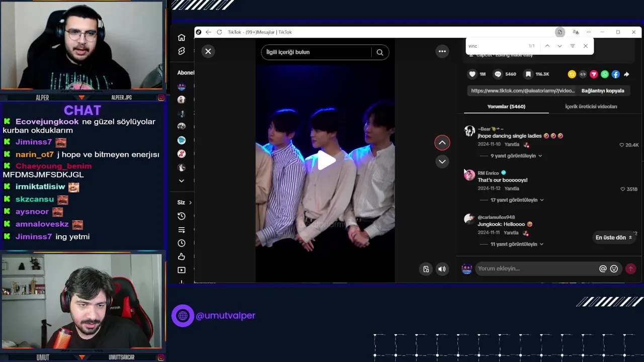
Task: Open the three-dot more options on video
Action: tap(442, 51)
